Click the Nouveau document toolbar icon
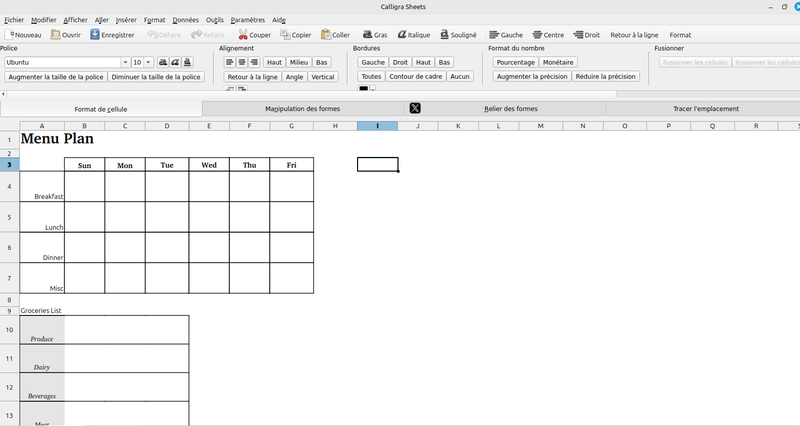The width and height of the screenshot is (800, 426). [10, 35]
